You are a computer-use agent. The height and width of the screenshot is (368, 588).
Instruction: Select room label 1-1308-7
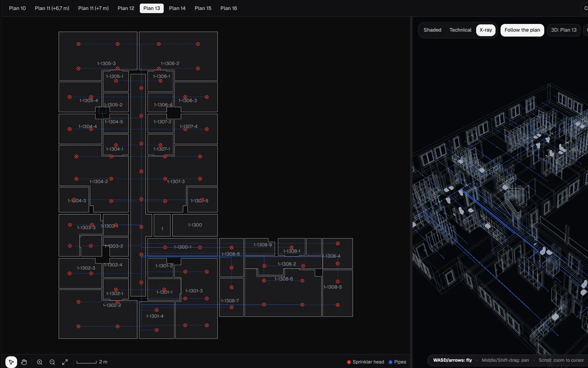pyautogui.click(x=230, y=301)
